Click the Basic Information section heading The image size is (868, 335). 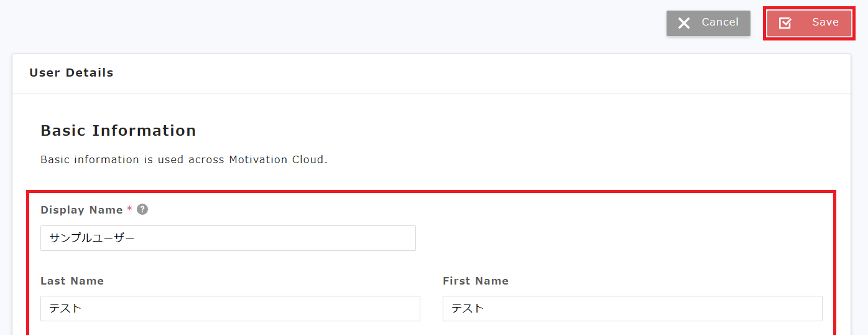(x=118, y=131)
